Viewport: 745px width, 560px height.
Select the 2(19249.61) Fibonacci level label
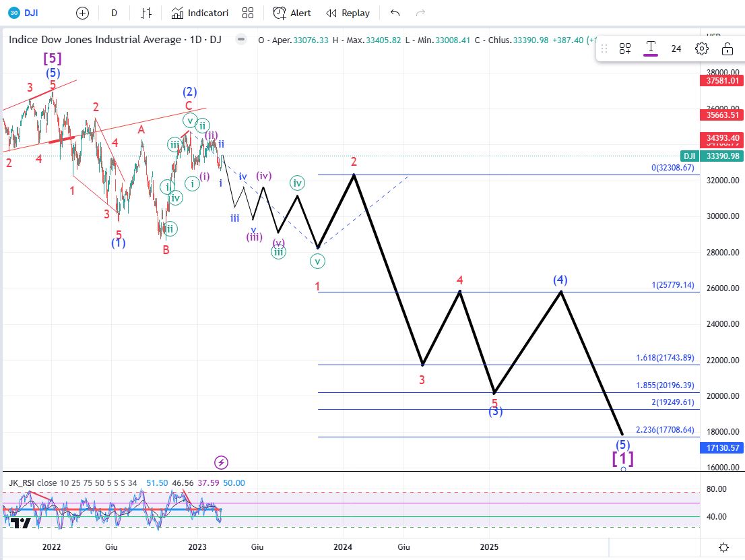click(x=672, y=402)
